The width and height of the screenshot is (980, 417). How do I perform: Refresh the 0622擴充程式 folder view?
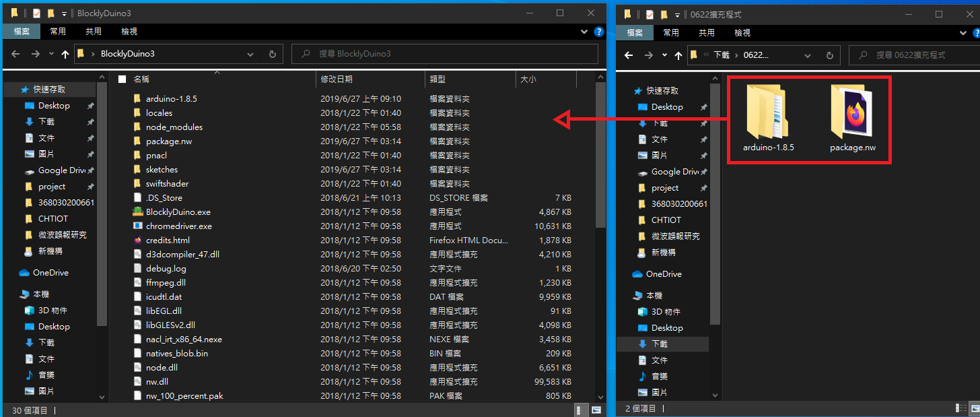pyautogui.click(x=829, y=55)
